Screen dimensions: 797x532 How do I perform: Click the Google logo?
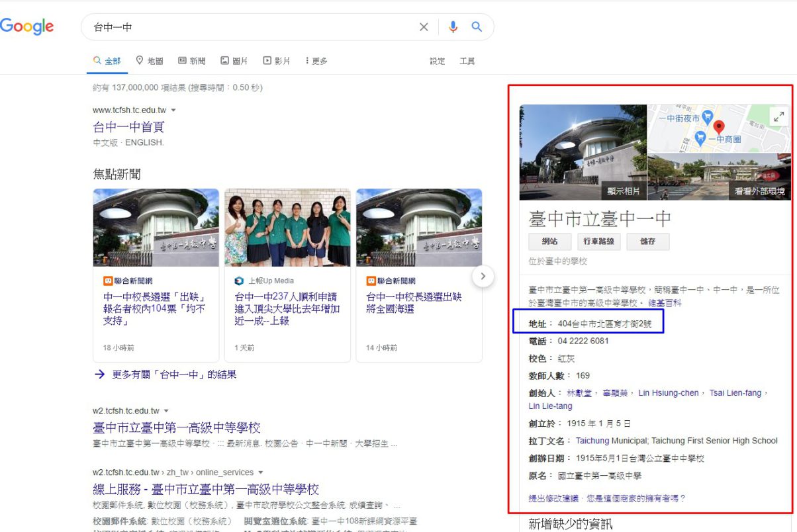coord(26,26)
